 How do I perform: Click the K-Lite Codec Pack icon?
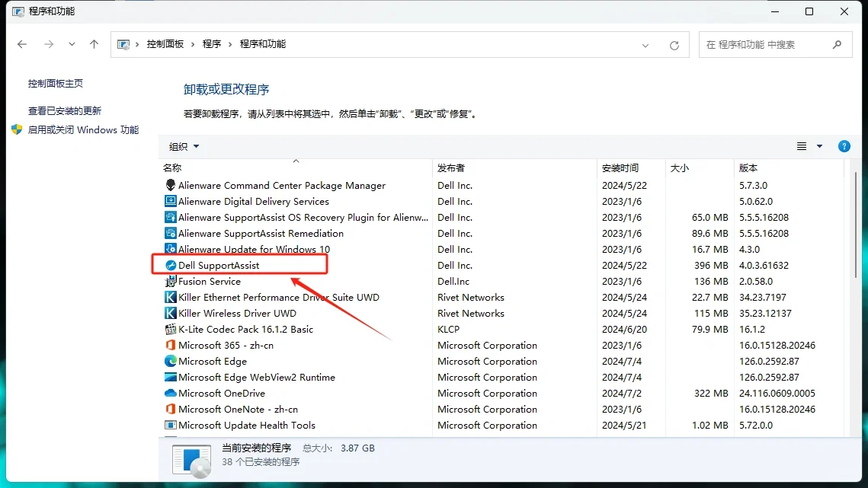click(x=171, y=329)
